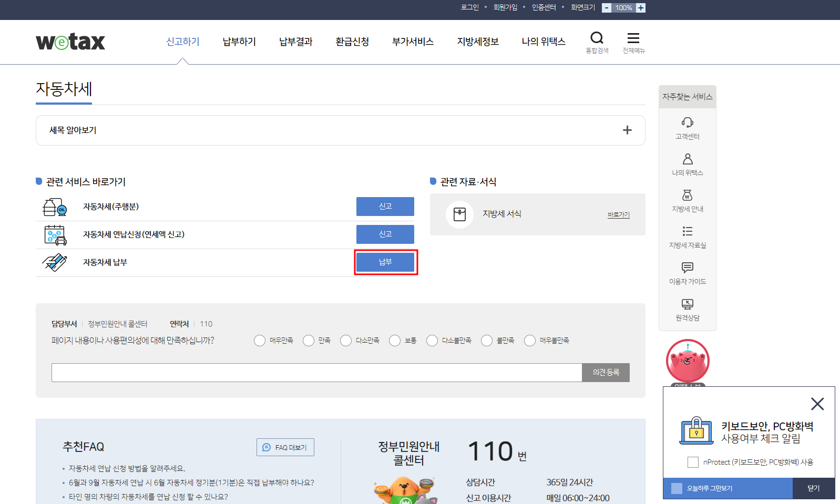Screen dimensions: 840x504
Task: Select the 만족 radio button
Action: pos(309,341)
